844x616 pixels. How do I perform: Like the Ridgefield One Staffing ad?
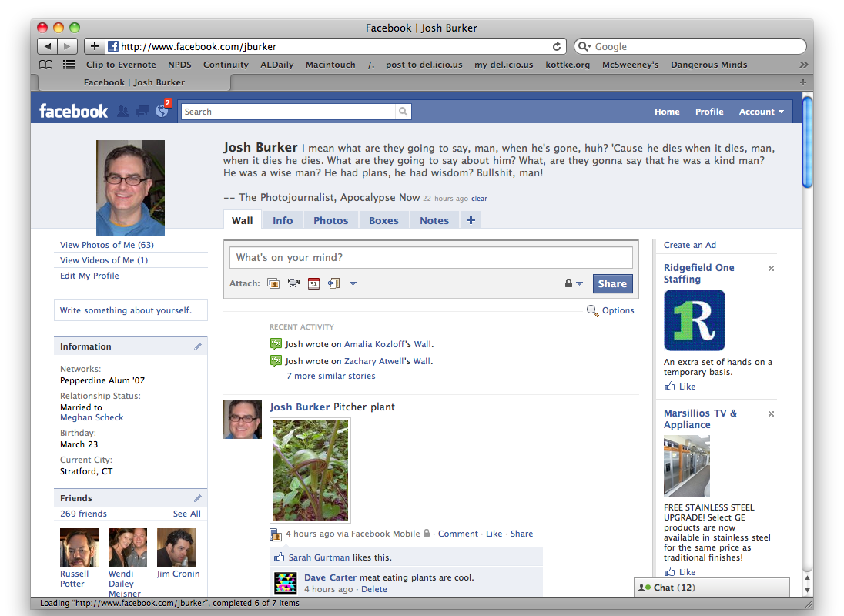click(680, 387)
